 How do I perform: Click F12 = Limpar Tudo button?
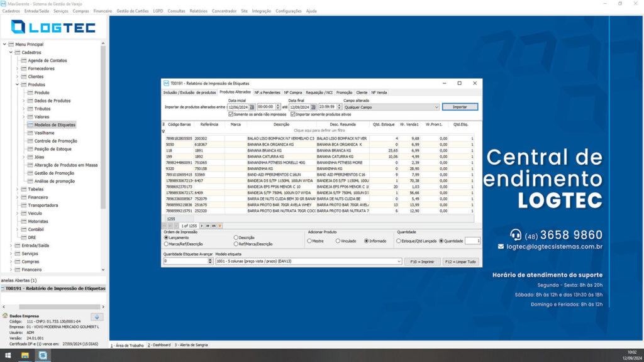(x=460, y=261)
